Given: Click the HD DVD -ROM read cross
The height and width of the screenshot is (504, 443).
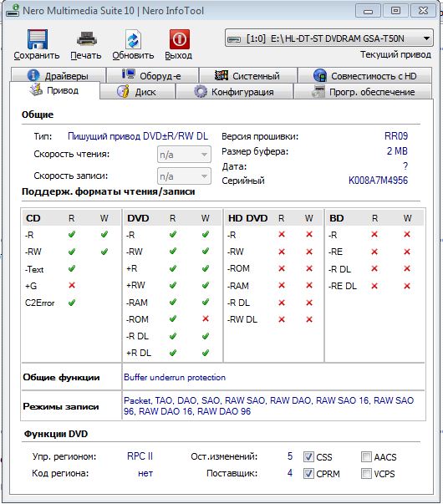Looking at the screenshot, I should (x=282, y=268).
